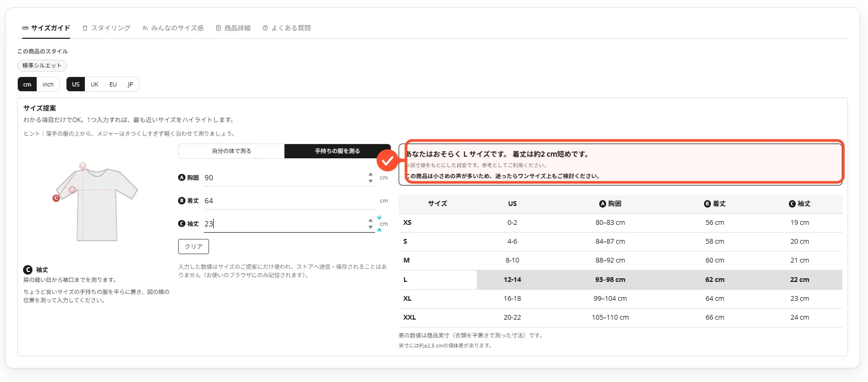Decrease the 袖丈 value with the down arrow
The image size is (868, 382).
371,227
